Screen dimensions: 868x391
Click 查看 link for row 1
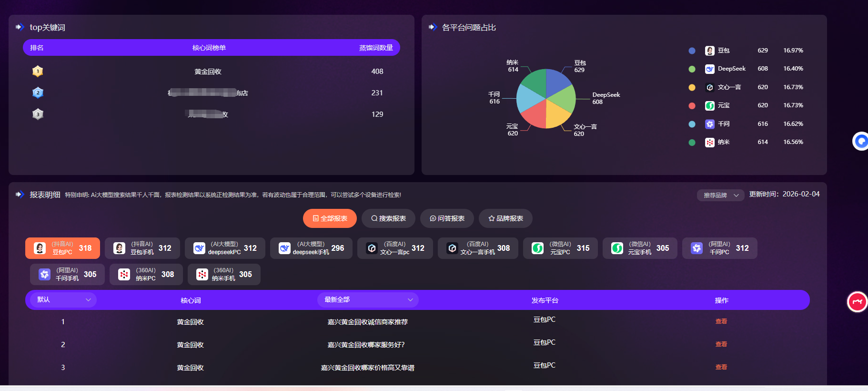pyautogui.click(x=721, y=321)
